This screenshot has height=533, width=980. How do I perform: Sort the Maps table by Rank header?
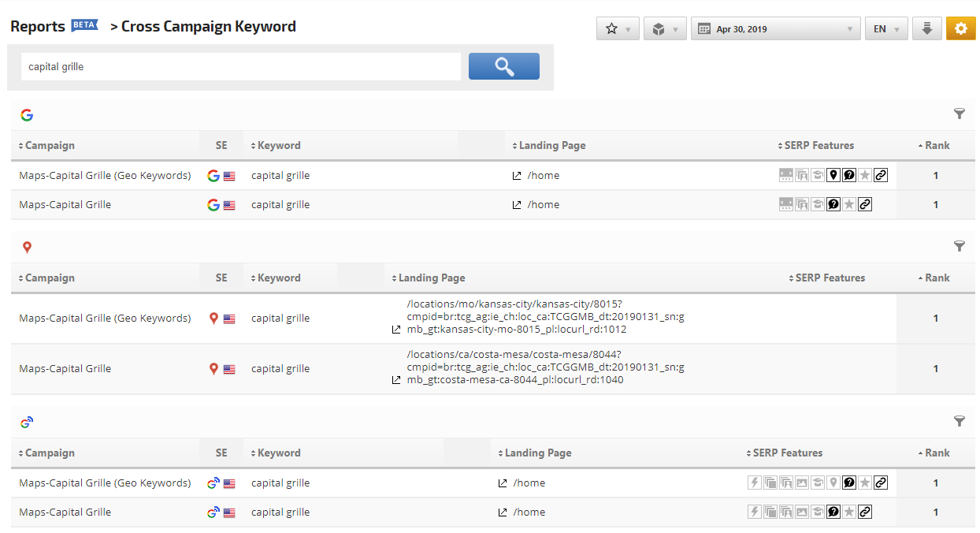coord(934,278)
